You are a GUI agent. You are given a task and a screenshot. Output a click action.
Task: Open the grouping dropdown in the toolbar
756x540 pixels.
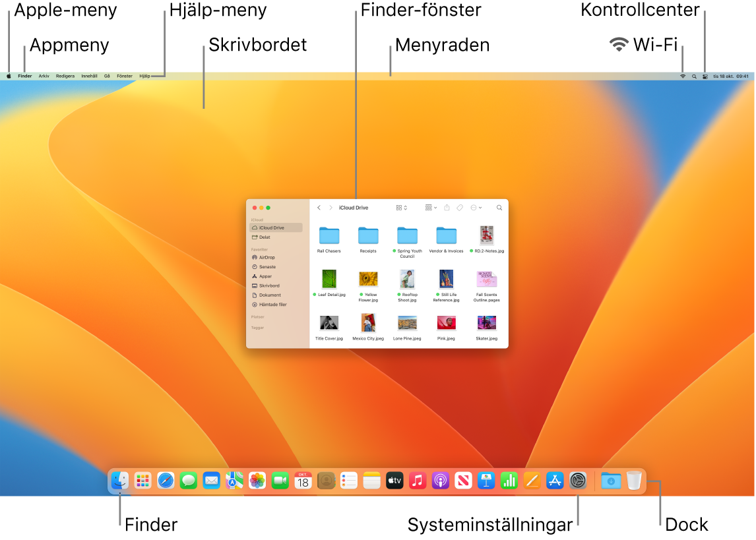430,208
